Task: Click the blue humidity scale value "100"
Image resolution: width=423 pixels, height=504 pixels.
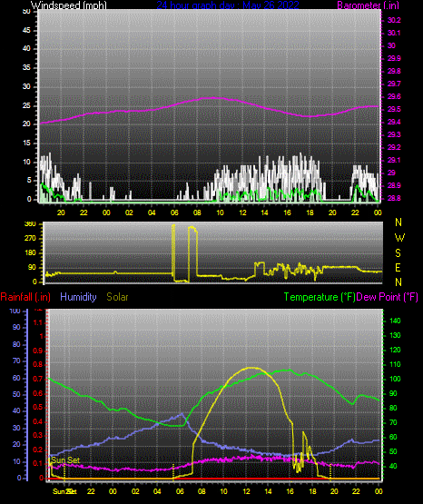Action: 15,311
